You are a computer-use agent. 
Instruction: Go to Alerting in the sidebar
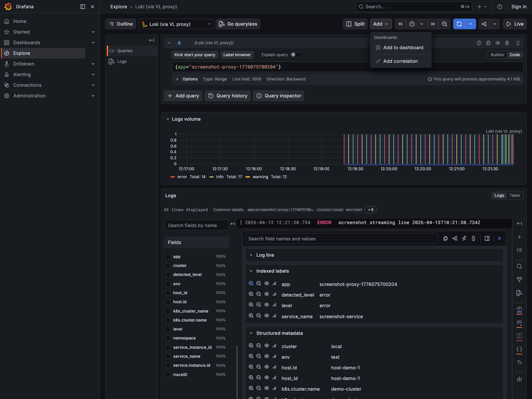click(22, 74)
